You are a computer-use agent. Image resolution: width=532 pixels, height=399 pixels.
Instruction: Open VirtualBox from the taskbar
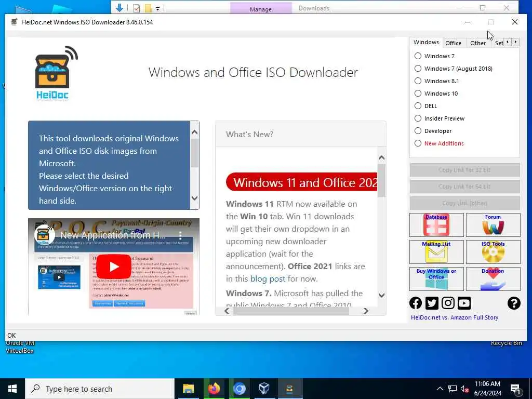pos(264,389)
